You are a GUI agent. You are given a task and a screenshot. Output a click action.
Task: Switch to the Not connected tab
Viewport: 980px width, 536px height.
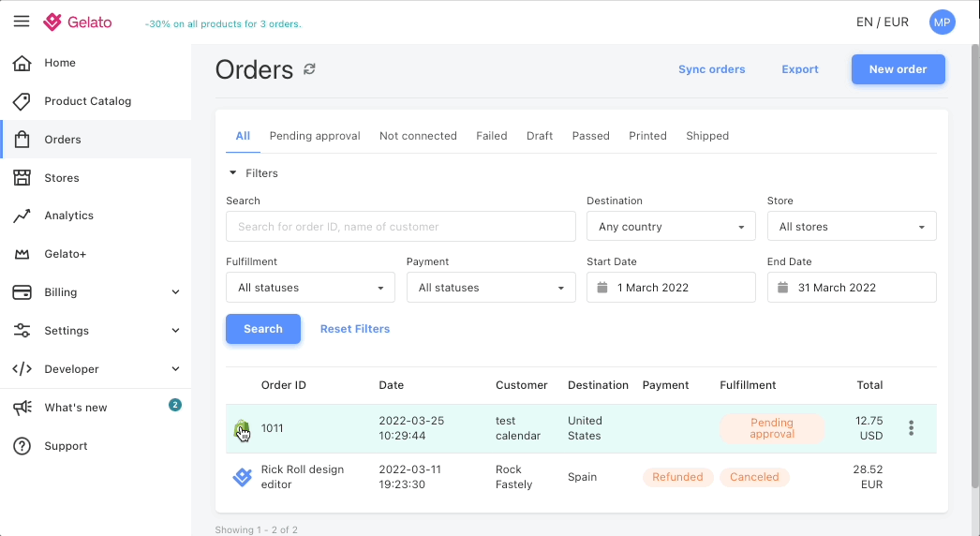[x=418, y=136]
